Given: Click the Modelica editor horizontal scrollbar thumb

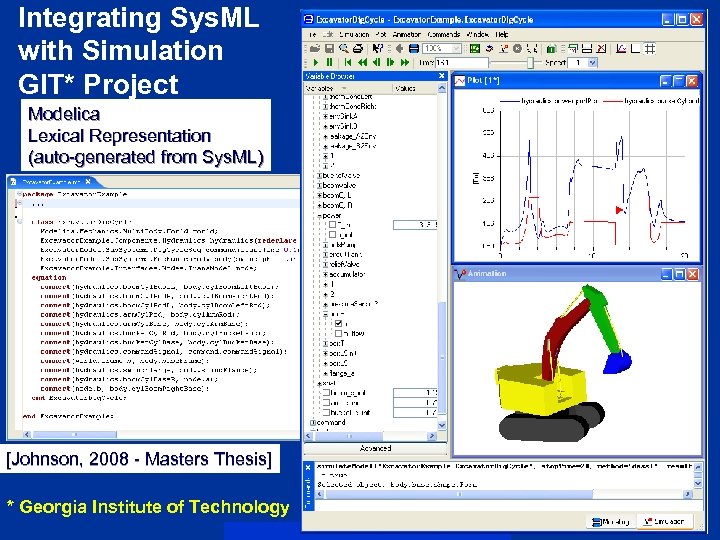Looking at the screenshot, I should click(74, 434).
